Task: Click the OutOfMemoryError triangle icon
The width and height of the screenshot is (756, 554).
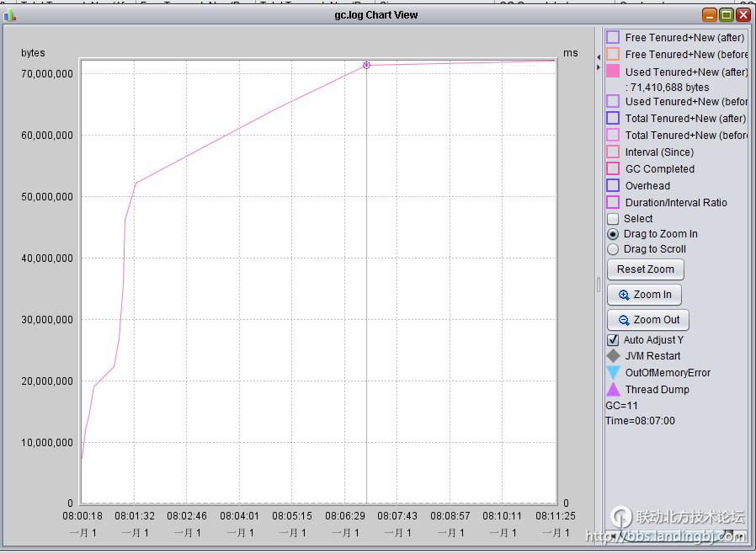Action: [613, 373]
